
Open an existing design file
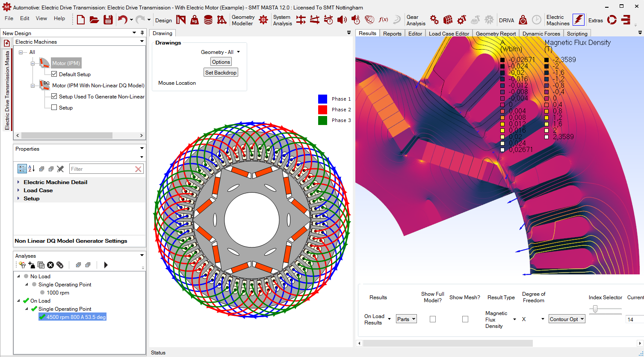[94, 20]
